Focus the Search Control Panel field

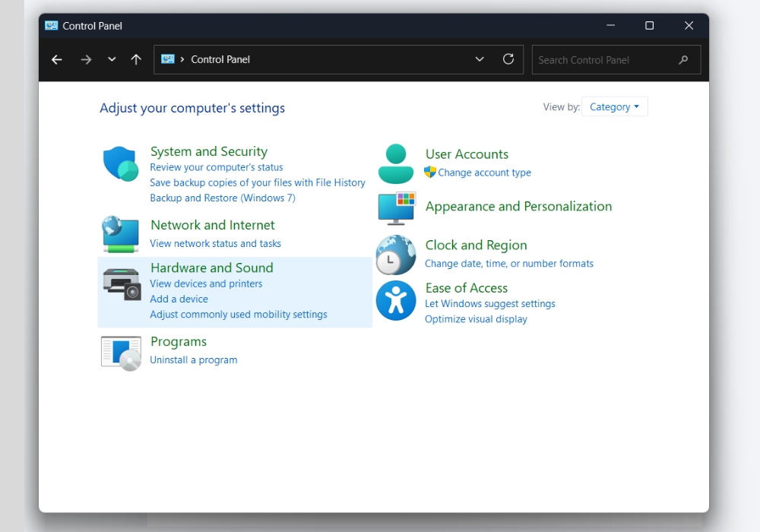pyautogui.click(x=616, y=59)
